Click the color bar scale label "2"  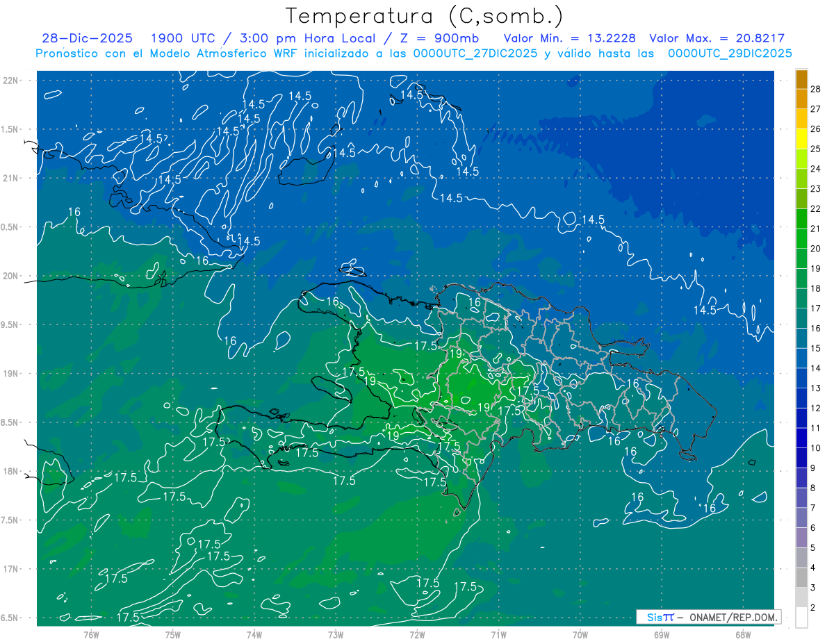tap(814, 608)
